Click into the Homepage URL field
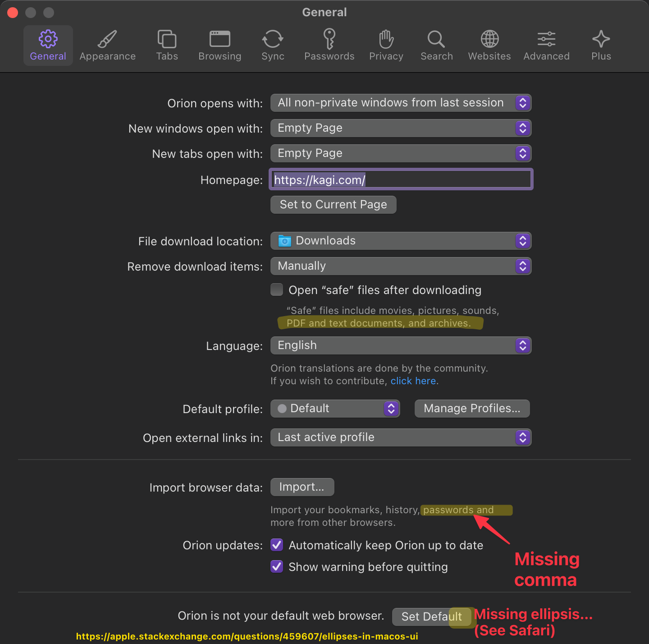The height and width of the screenshot is (644, 649). (401, 179)
